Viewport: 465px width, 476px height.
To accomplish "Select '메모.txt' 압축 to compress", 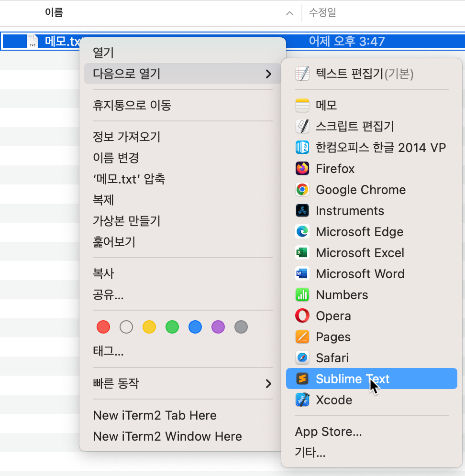I will [182, 179].
